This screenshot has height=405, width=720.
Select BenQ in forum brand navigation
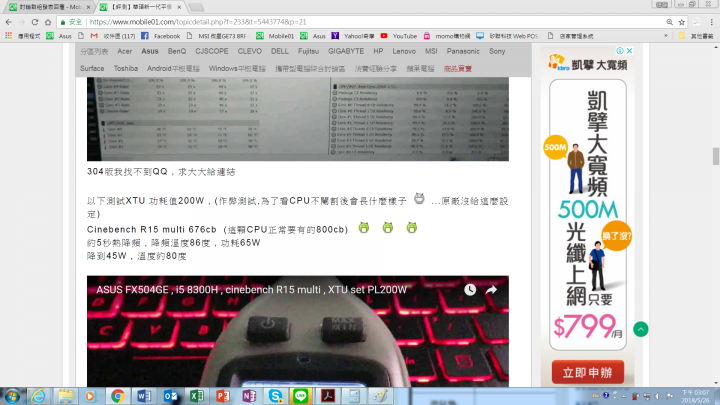(177, 51)
